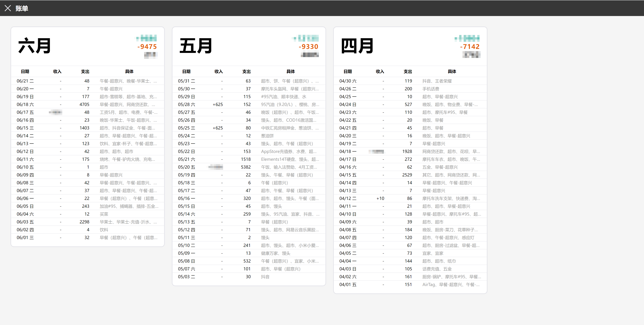This screenshot has height=325, width=644.
Task: Click the 六月 month heading
Action: [x=34, y=46]
